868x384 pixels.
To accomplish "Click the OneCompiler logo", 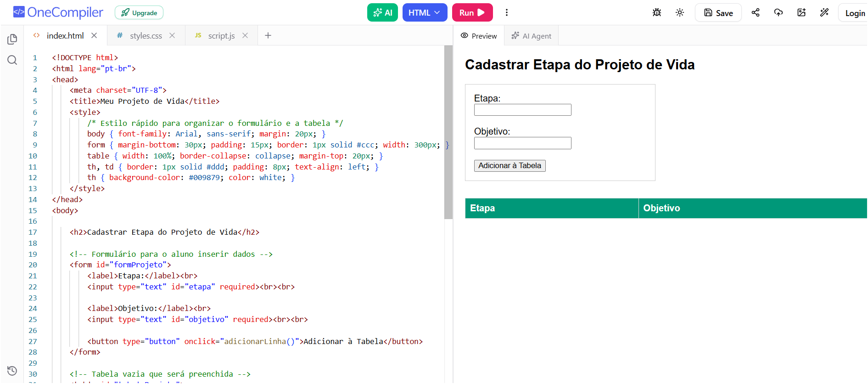I will pyautogui.click(x=58, y=12).
